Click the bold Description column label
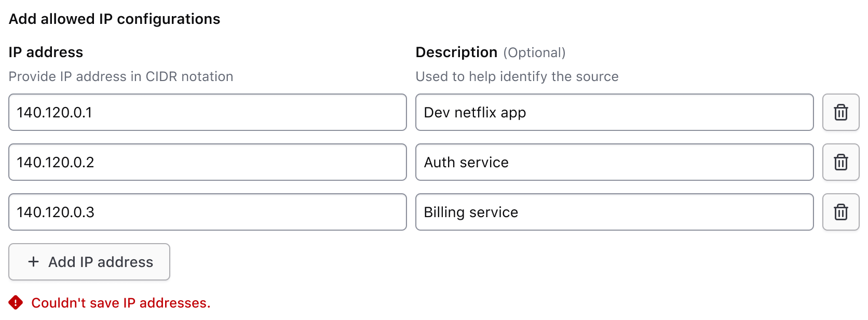This screenshot has height=320, width=868. (456, 52)
